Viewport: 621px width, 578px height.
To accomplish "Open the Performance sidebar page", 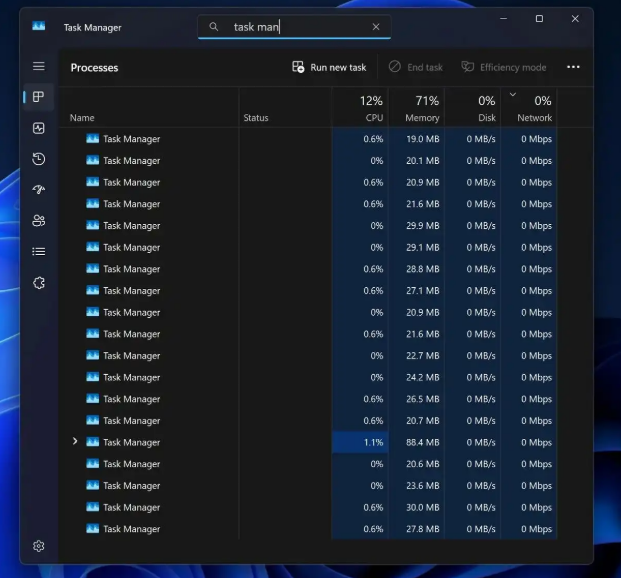I will (38, 128).
